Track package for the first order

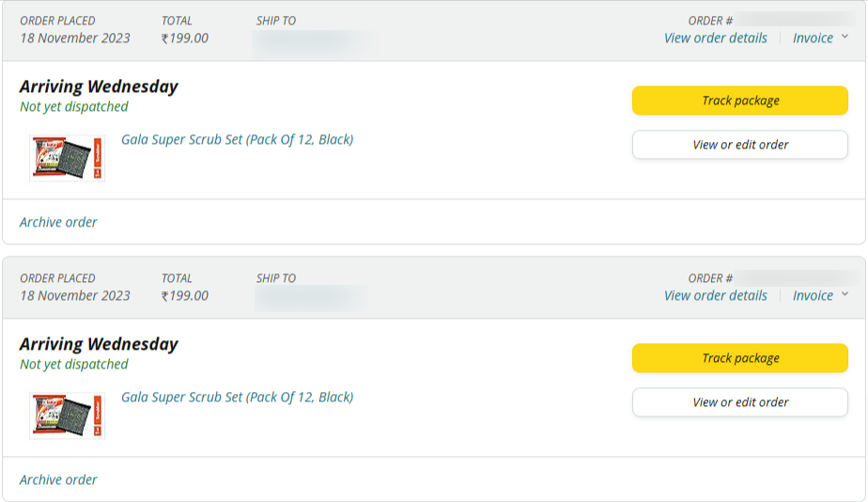pos(740,101)
